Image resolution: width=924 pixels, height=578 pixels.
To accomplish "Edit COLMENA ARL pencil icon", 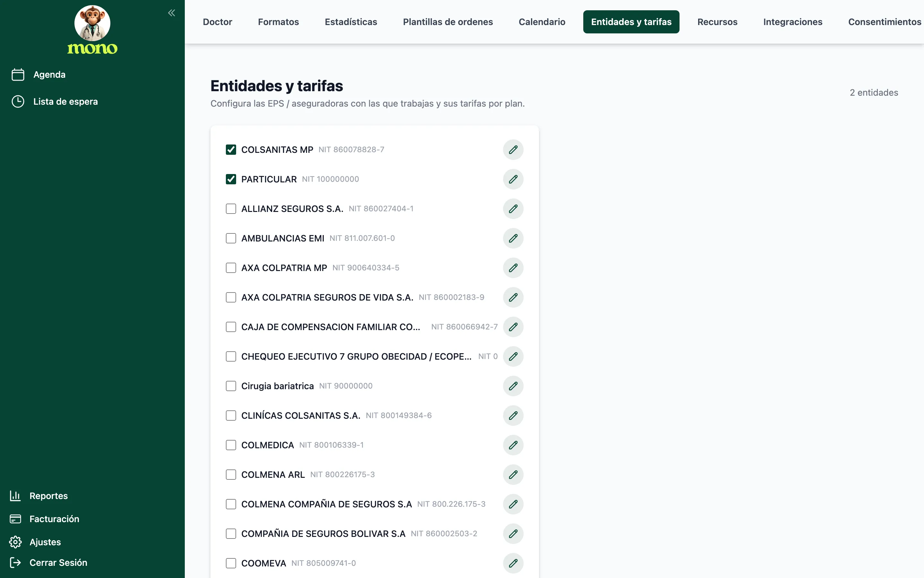I will point(513,474).
